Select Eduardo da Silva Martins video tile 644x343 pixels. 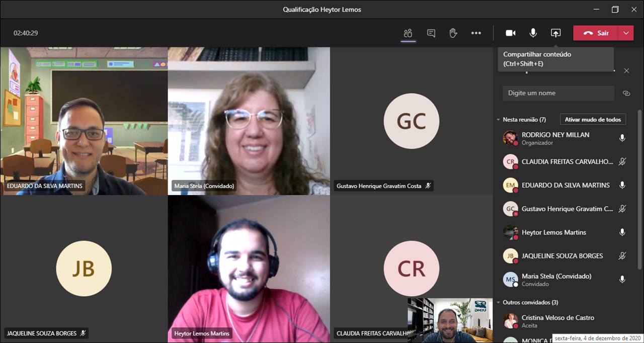pos(84,121)
